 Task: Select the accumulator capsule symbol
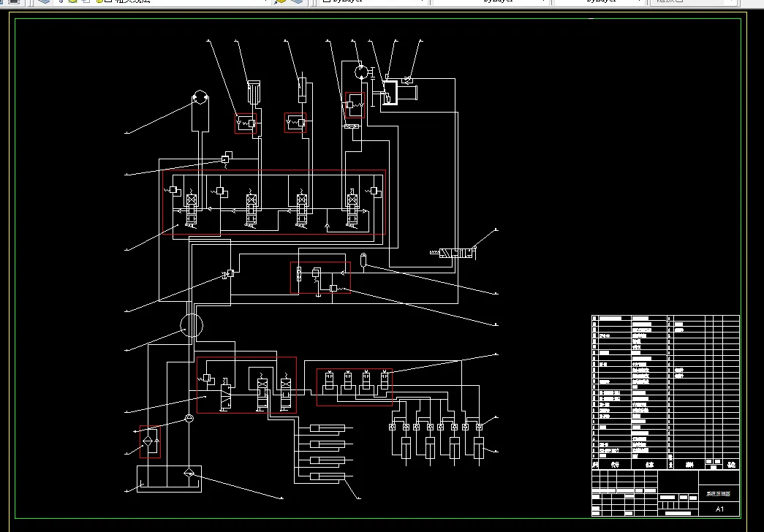point(363,258)
